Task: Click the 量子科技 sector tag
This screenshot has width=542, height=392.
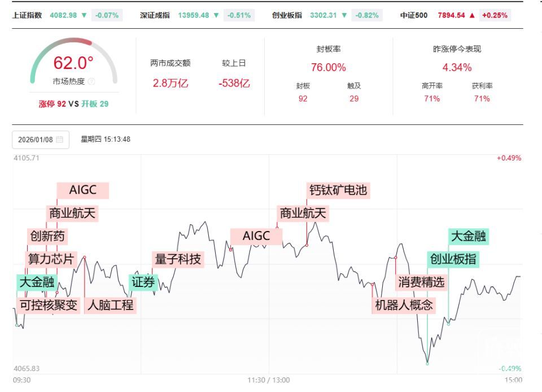Action: (x=178, y=259)
